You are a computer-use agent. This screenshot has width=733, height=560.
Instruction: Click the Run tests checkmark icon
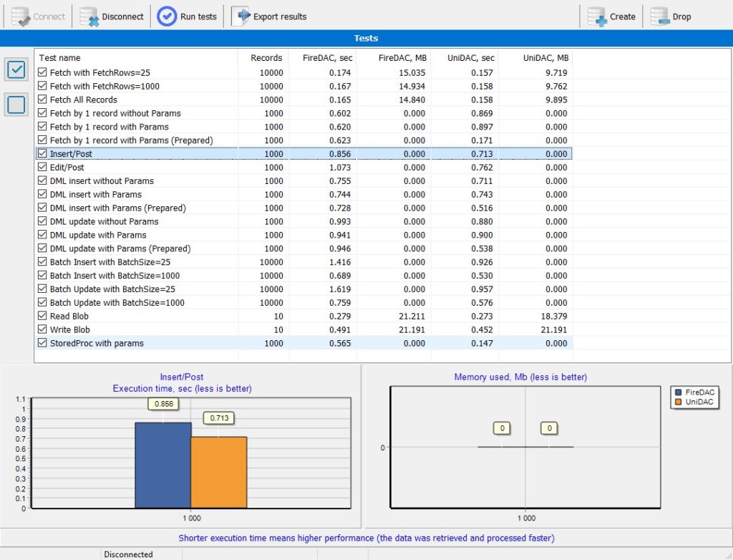[166, 16]
